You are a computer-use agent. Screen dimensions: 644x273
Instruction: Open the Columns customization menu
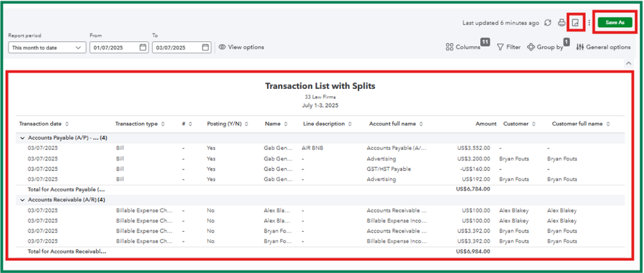[463, 47]
